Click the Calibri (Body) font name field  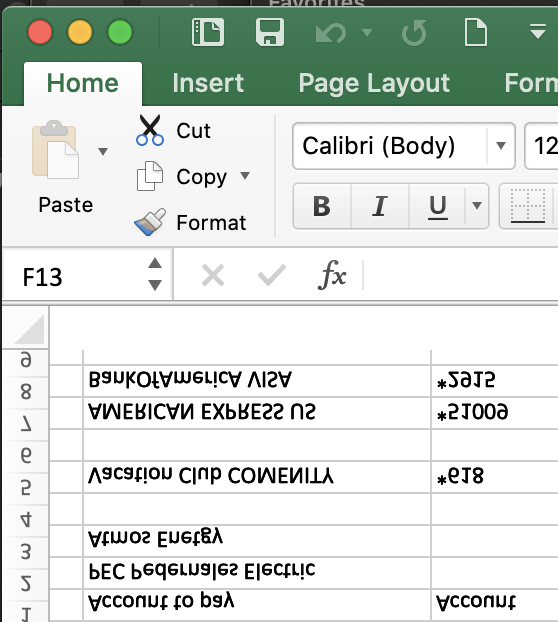tap(390, 146)
